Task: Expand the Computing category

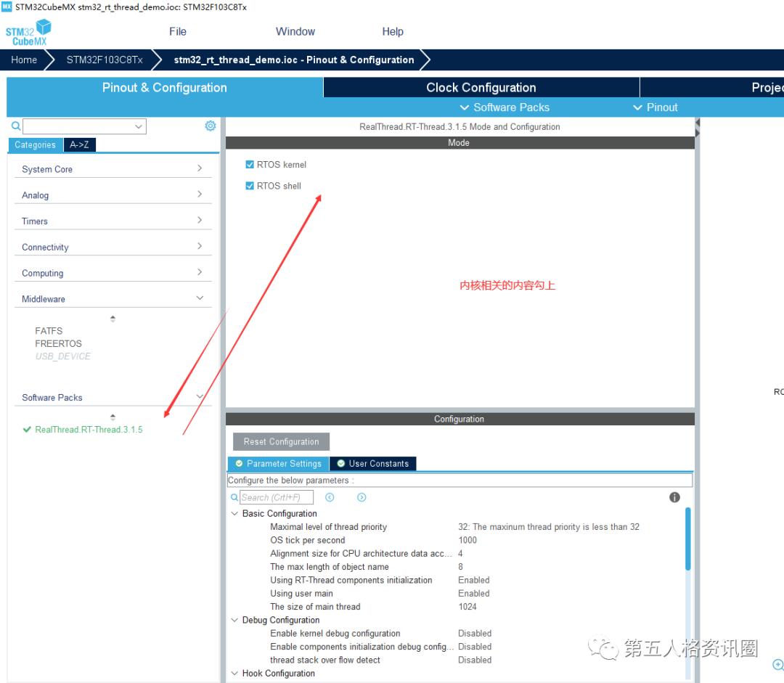Action: [113, 273]
